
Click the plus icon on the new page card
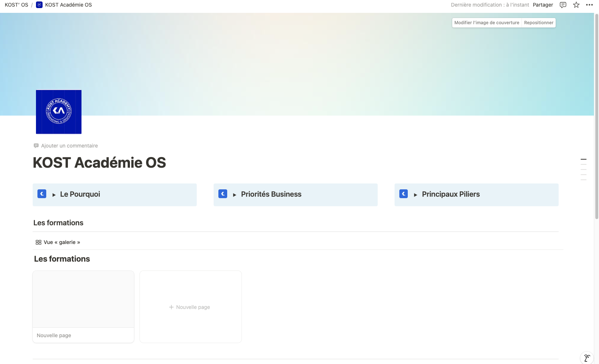coord(171,307)
